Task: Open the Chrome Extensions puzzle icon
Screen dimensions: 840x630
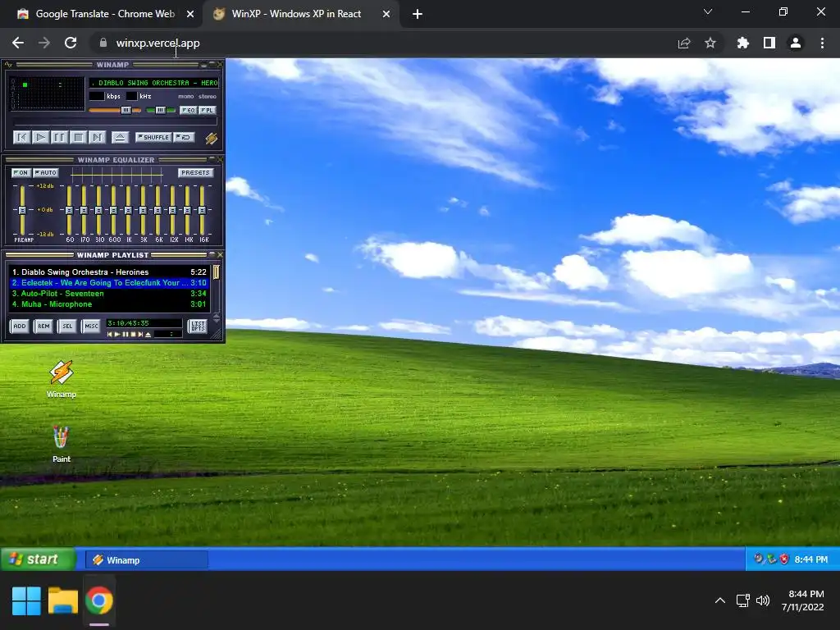Action: [x=742, y=43]
